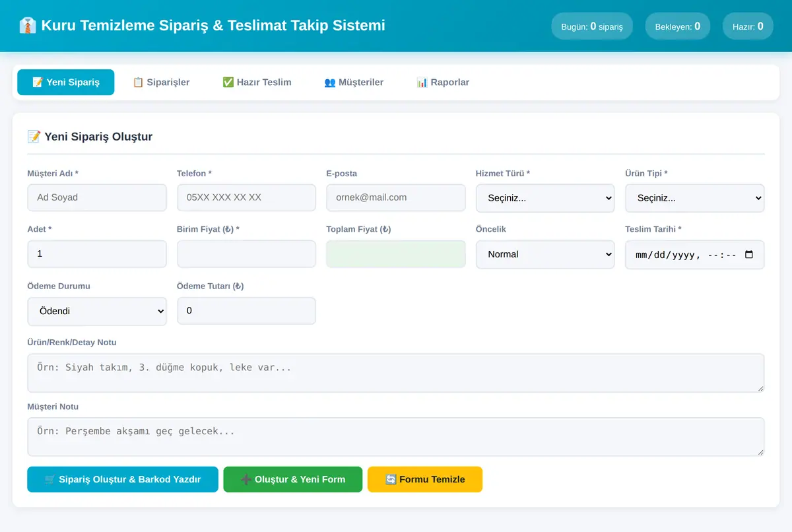The image size is (792, 532).
Task: Click the green Oluştur & Yeni Form button
Action: click(x=293, y=479)
